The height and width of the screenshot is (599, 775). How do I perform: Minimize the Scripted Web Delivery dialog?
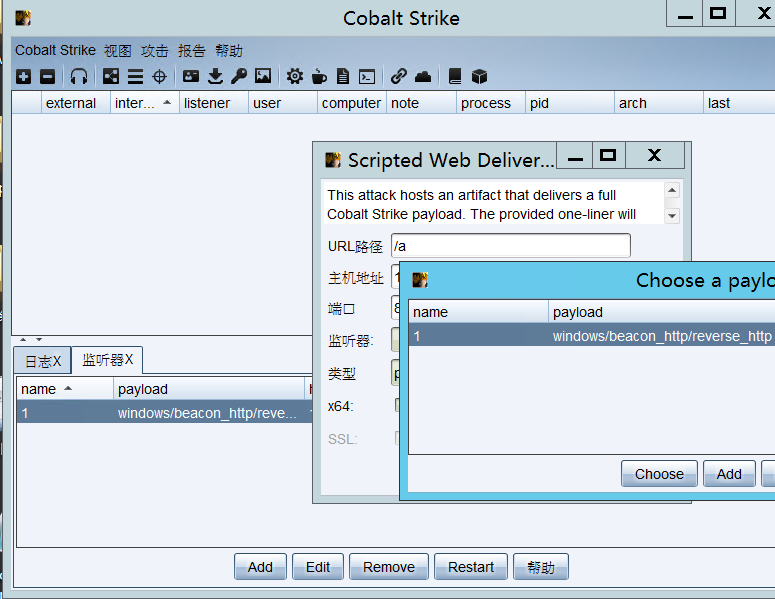[575, 156]
